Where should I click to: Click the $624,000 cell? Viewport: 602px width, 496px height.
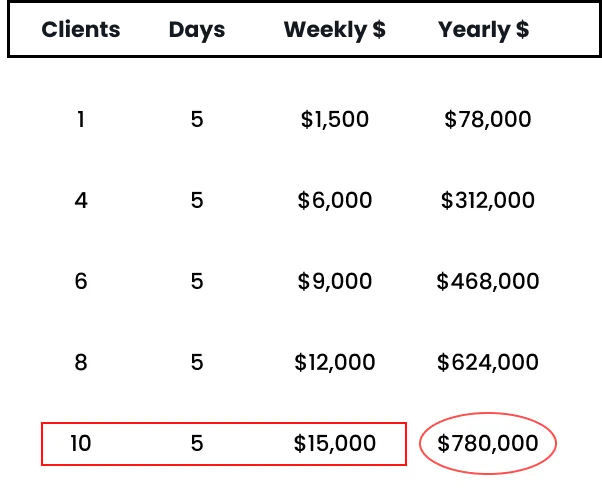pos(487,363)
